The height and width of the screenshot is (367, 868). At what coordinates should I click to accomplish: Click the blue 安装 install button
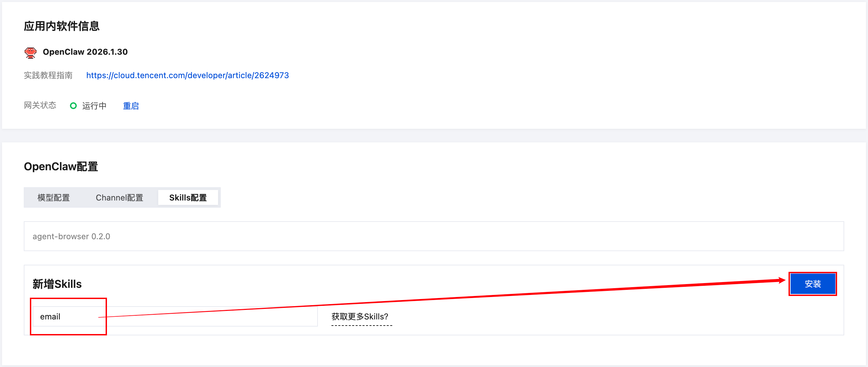coord(812,284)
